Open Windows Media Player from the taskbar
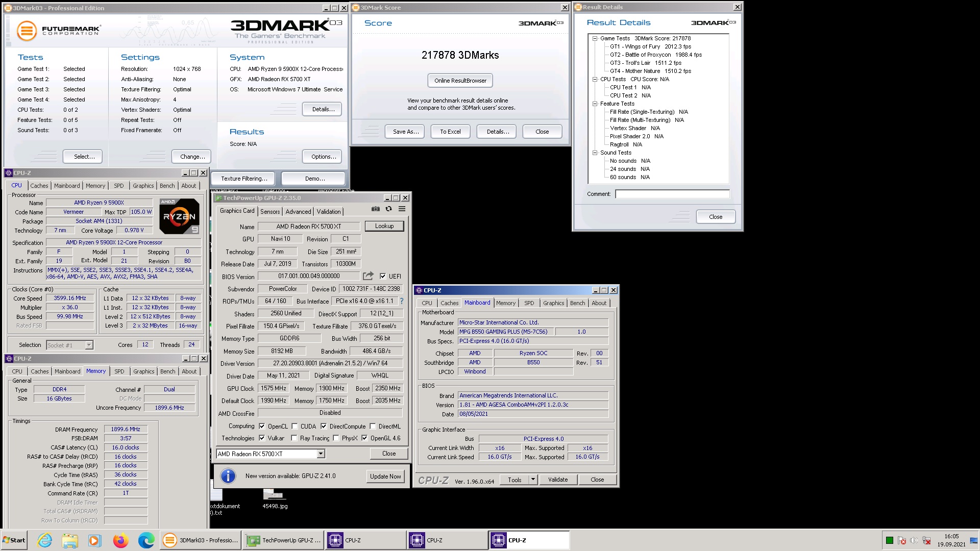 tap(94, 540)
